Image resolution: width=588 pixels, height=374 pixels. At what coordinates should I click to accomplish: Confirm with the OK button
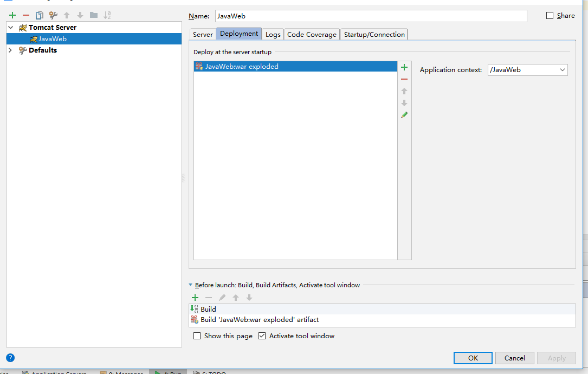[x=473, y=358]
